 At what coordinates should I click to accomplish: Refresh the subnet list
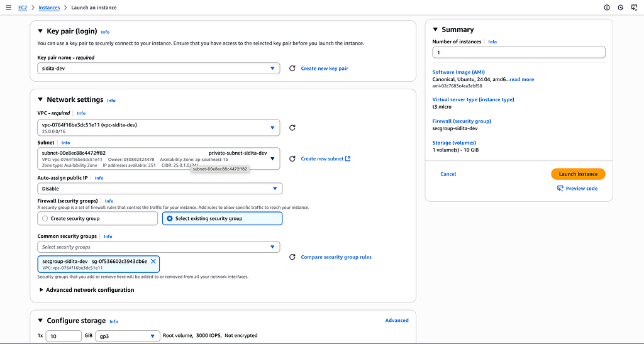292,158
